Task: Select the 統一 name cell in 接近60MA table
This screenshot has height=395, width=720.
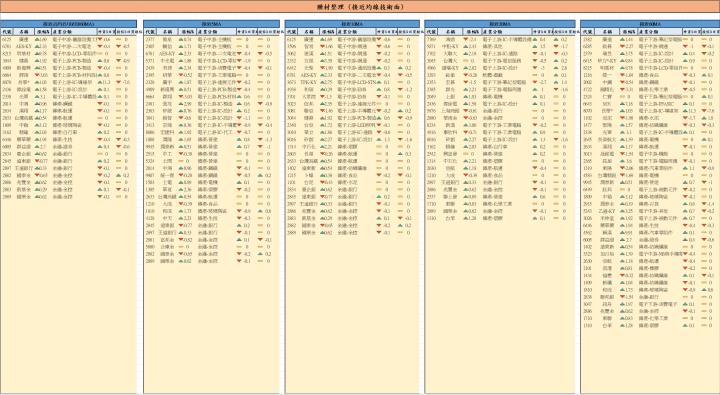Action: [607, 75]
